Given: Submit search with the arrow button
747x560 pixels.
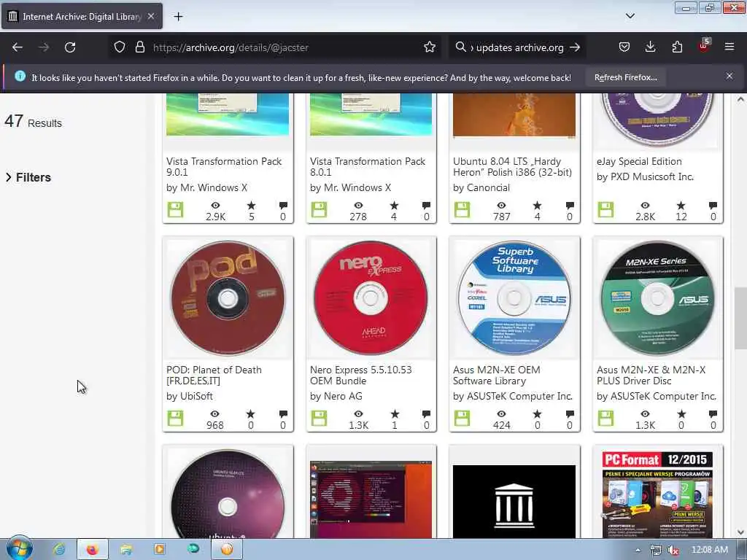Looking at the screenshot, I should pyautogui.click(x=575, y=47).
